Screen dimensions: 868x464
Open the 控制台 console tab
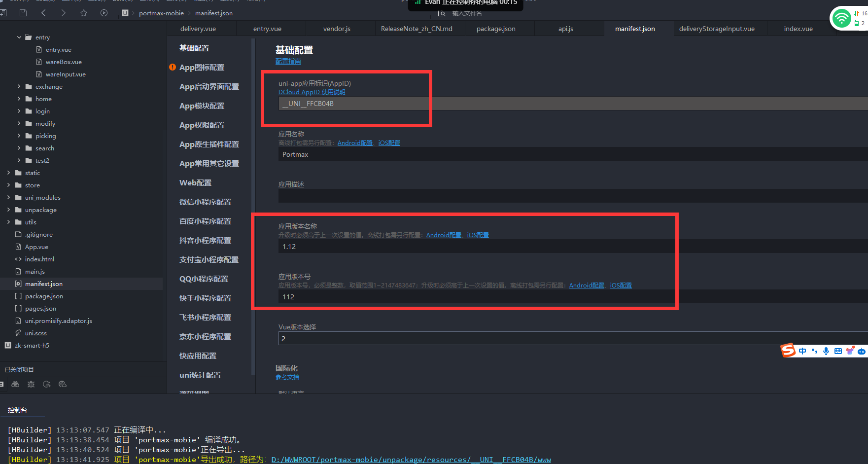click(18, 410)
